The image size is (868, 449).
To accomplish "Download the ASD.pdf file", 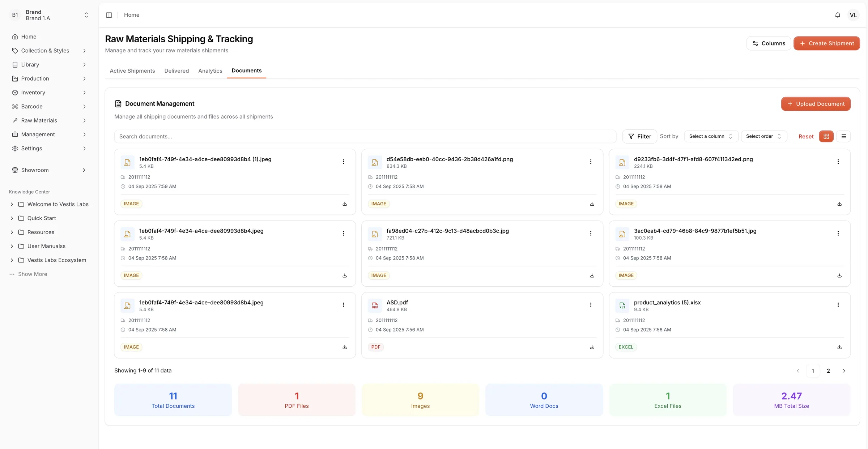I will 592,347.
